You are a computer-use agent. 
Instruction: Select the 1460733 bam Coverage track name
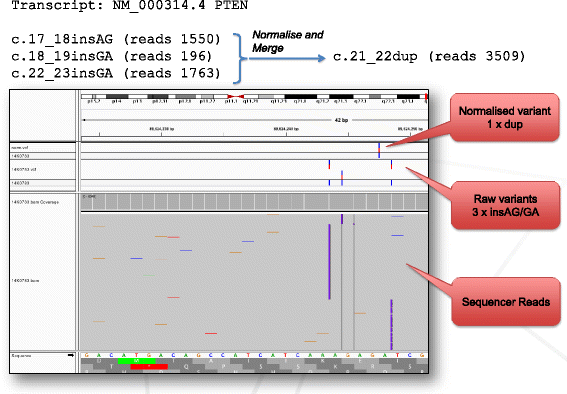coord(35,202)
